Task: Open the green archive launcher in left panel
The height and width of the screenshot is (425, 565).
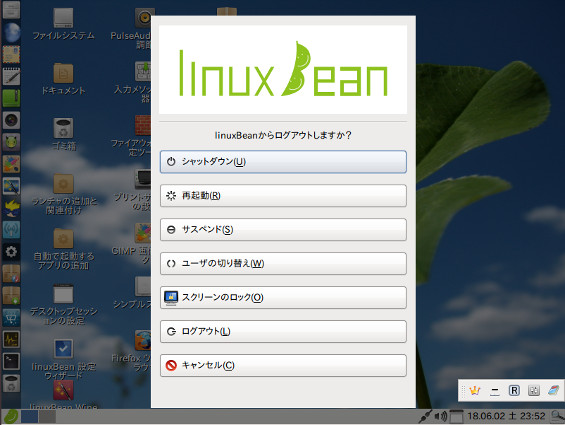Action: tap(11, 98)
